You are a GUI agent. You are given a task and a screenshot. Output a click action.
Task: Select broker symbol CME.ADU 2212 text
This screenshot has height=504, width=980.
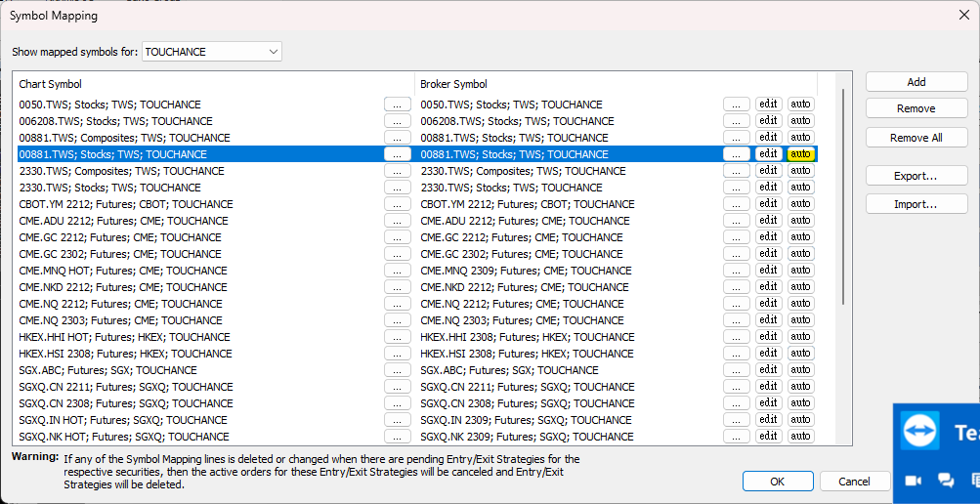coord(525,221)
